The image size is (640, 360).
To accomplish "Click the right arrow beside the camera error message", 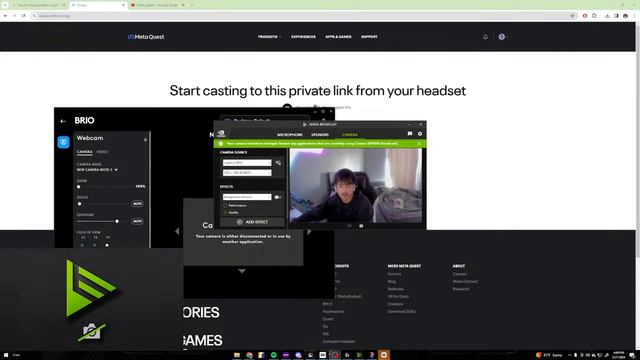I will pos(309,231).
